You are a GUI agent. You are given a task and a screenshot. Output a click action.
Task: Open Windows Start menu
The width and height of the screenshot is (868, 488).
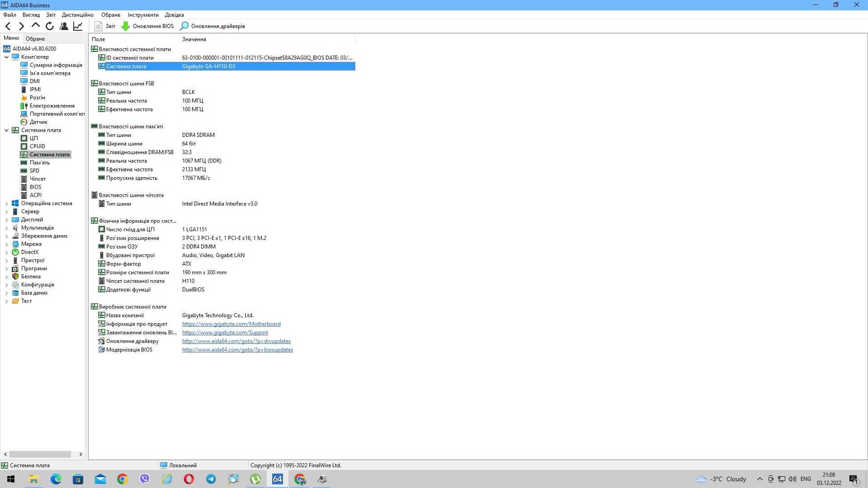[x=11, y=479]
